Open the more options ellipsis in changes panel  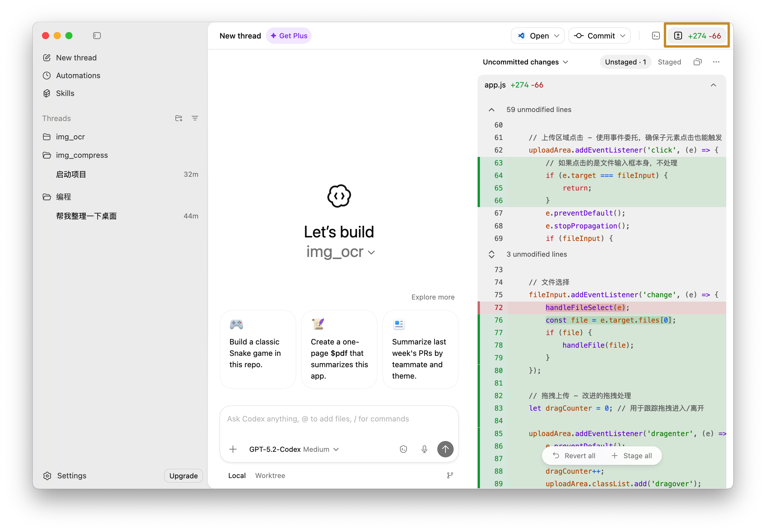(x=716, y=62)
